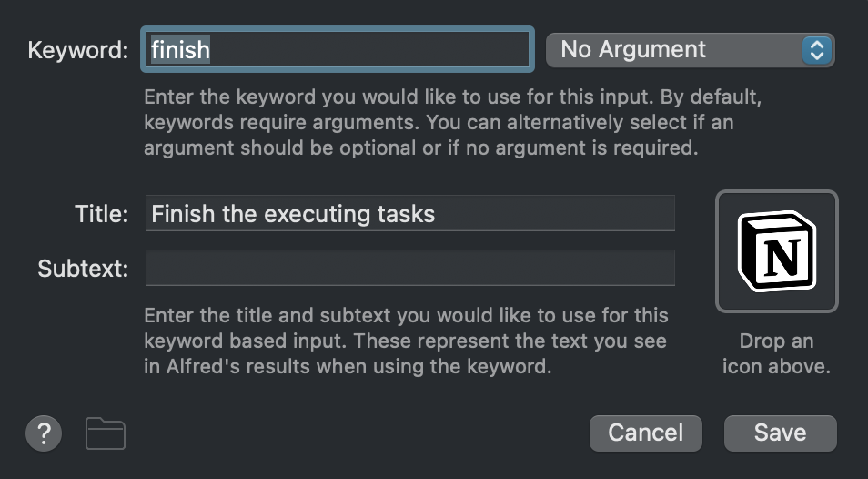Click the 'Title:' label
Viewport: 868px width, 479px height.
tap(101, 214)
